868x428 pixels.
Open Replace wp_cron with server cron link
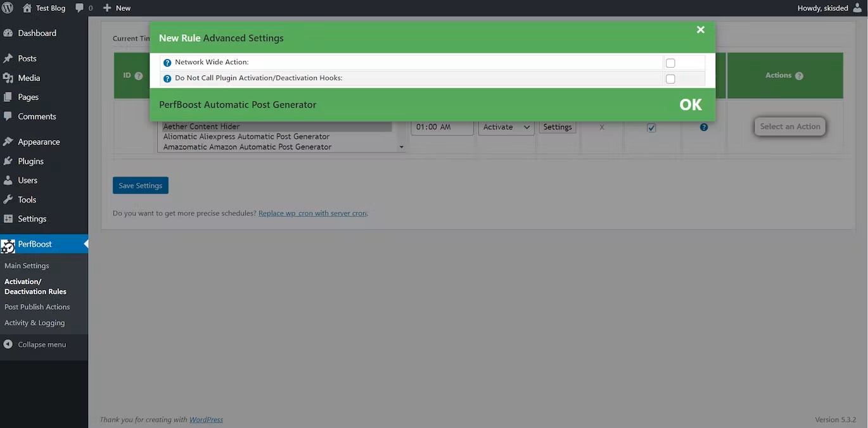point(312,213)
